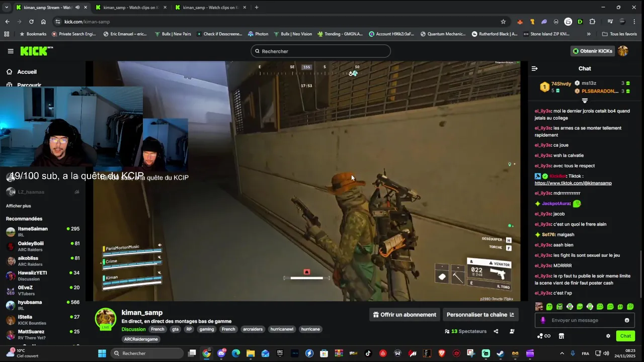Viewport: 644px width, 362px height.
Task: Mute audio on first kiman_samp tab
Action: 77,8
